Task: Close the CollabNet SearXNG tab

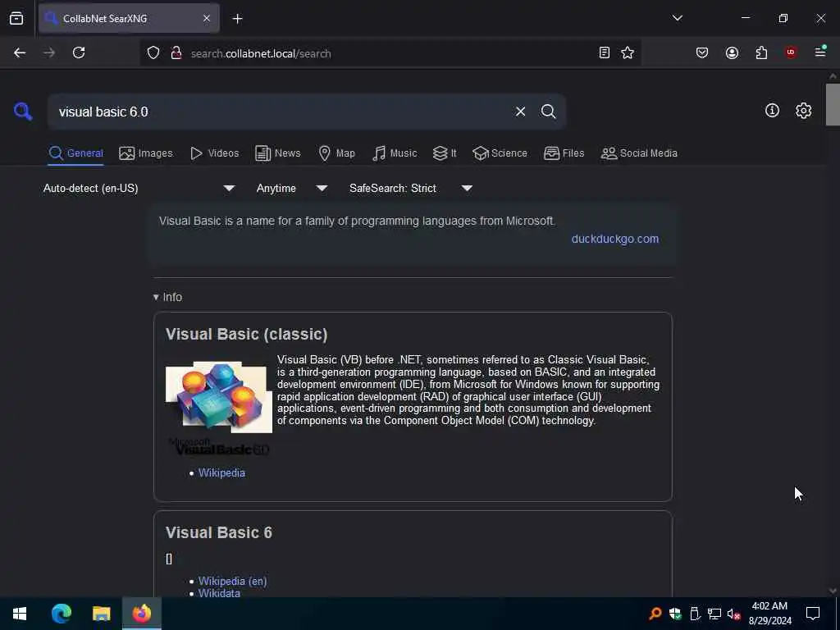Action: [x=207, y=18]
